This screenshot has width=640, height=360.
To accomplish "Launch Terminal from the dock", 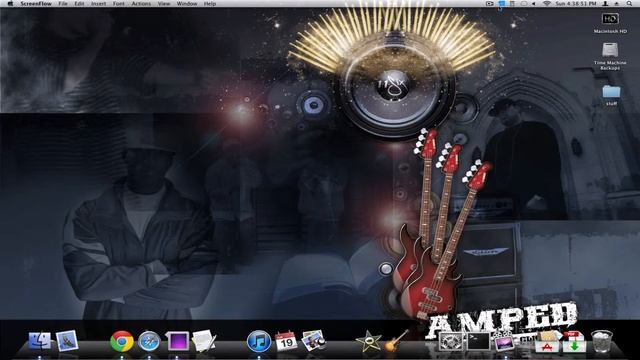I will tap(478, 341).
